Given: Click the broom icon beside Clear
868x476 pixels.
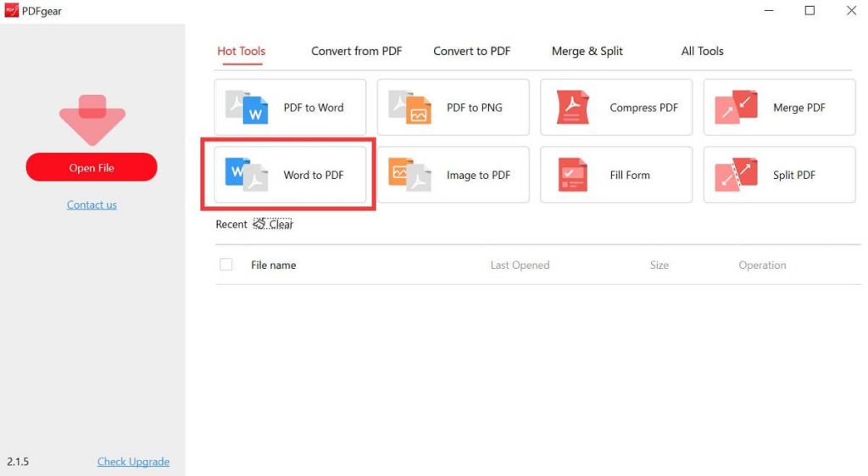Looking at the screenshot, I should click(x=259, y=224).
